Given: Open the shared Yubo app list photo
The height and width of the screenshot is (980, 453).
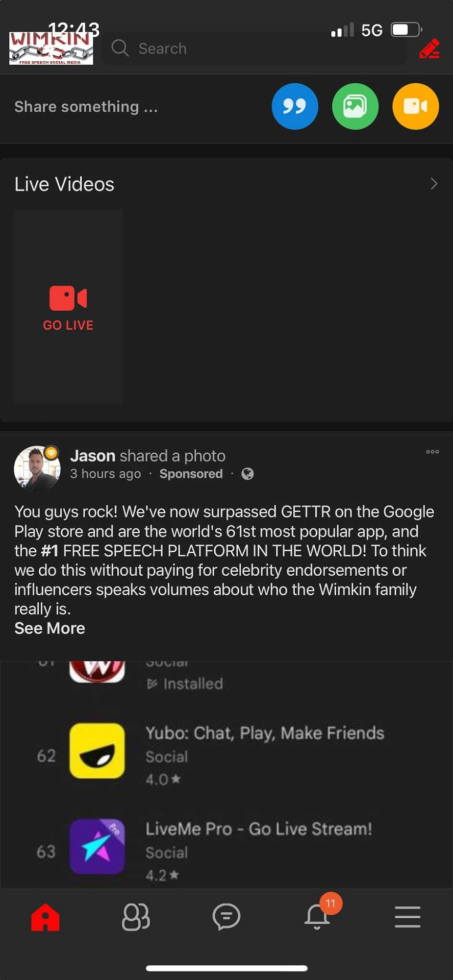Looking at the screenshot, I should [x=226, y=774].
